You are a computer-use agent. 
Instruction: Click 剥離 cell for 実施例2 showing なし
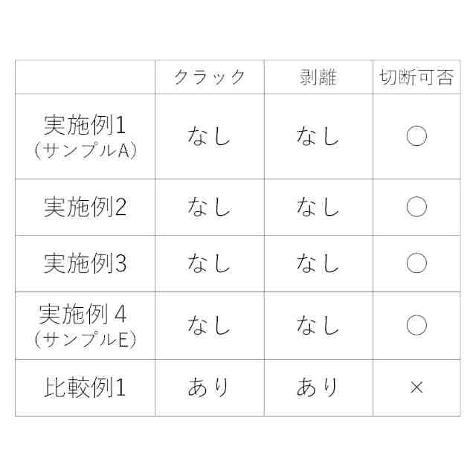point(318,208)
